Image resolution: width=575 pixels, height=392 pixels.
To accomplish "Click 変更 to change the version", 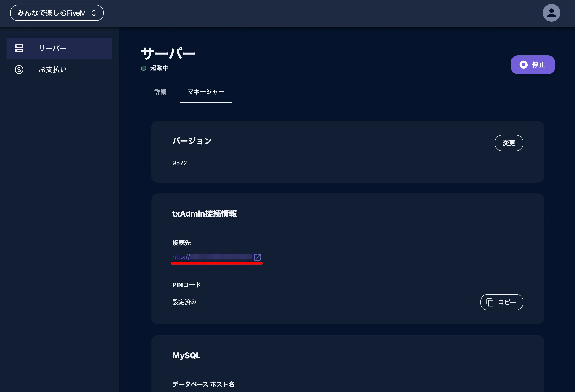I will pos(509,143).
